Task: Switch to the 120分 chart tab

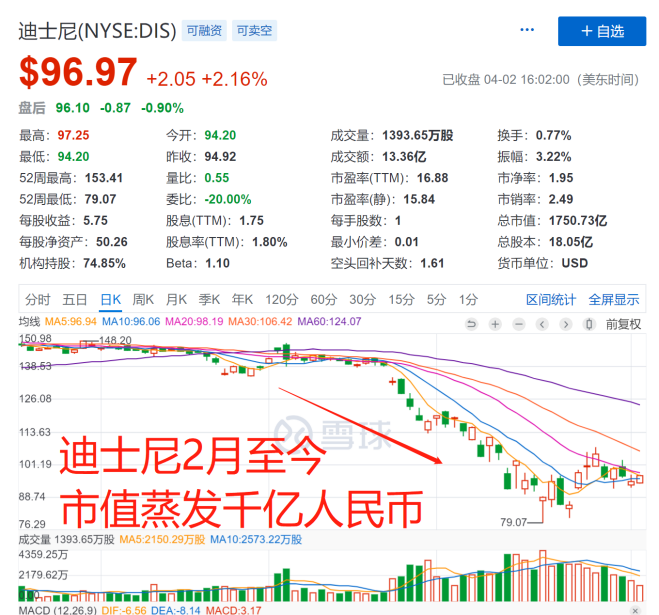Action: tap(282, 300)
